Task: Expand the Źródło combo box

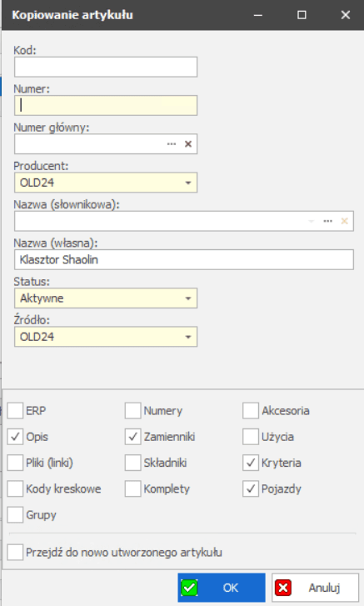Action: (x=188, y=337)
